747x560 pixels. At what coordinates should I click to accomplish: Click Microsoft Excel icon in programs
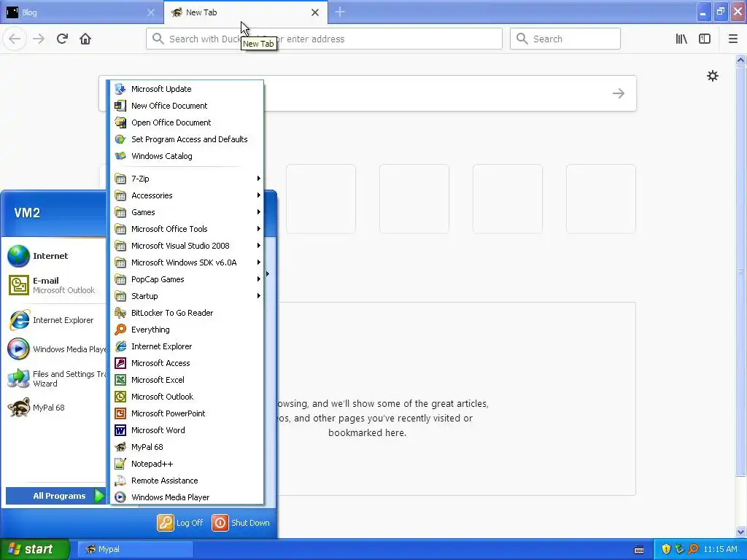coord(120,379)
